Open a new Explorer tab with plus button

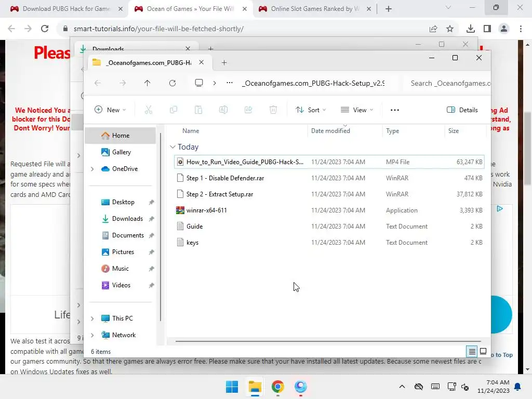pyautogui.click(x=224, y=62)
